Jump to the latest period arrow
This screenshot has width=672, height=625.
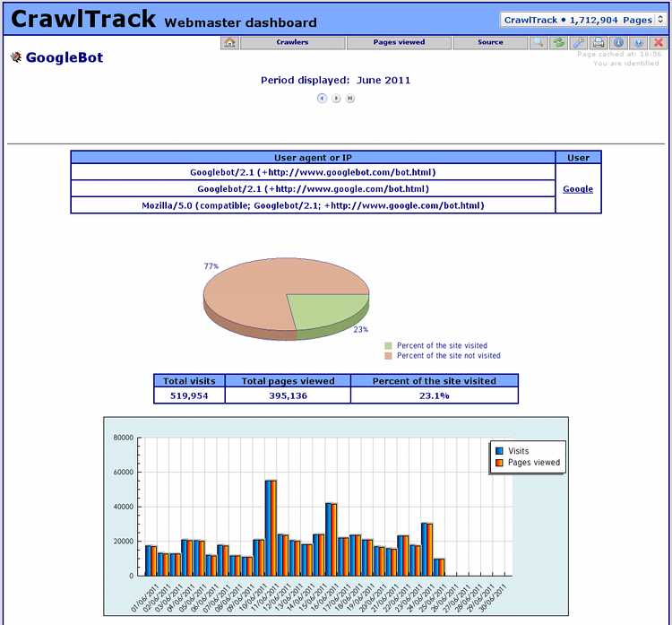tap(350, 99)
